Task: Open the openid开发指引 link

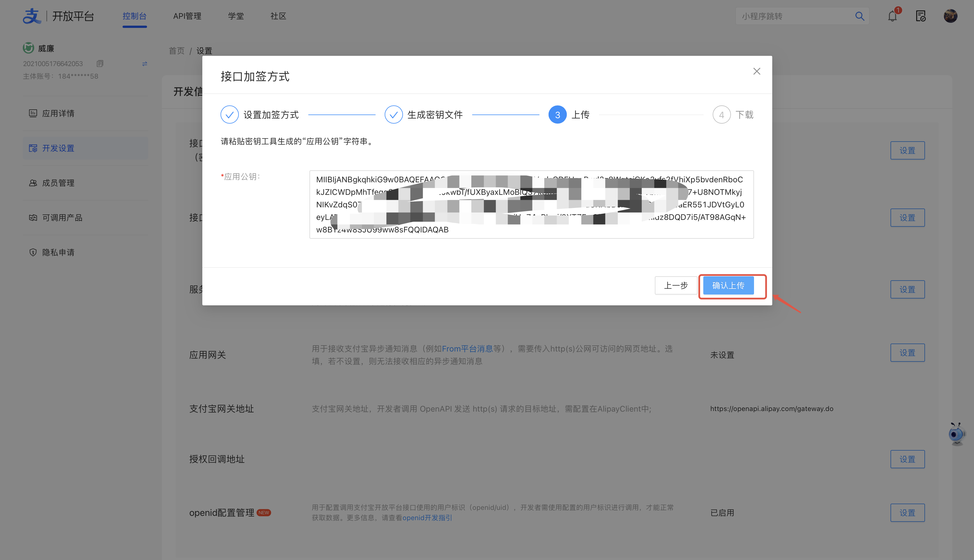Action: point(427,518)
